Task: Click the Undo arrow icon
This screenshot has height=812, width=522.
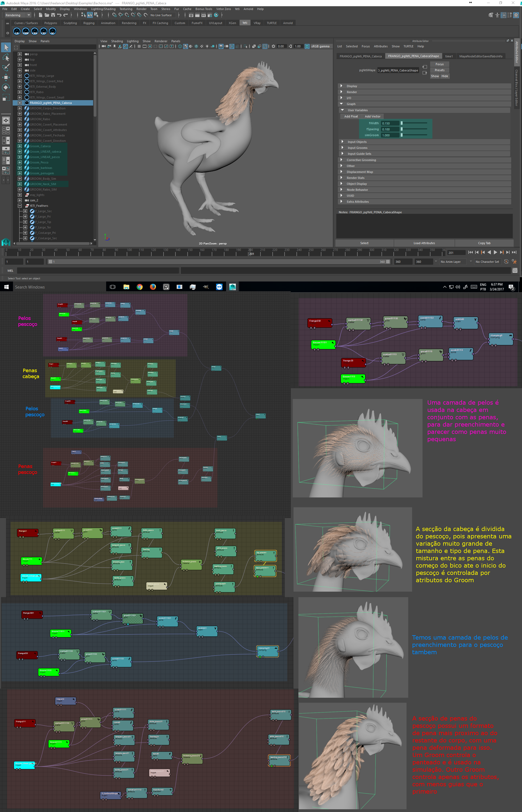Action: (59, 15)
